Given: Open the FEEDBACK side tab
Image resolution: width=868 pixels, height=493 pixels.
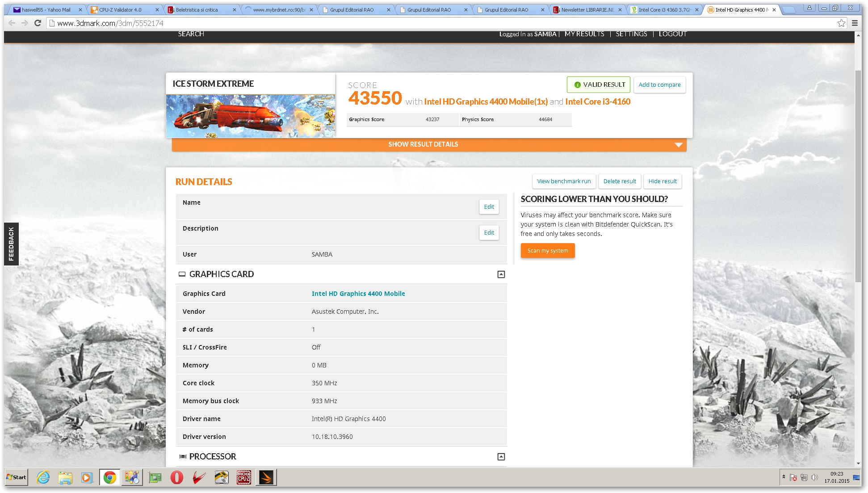Looking at the screenshot, I should click(11, 244).
